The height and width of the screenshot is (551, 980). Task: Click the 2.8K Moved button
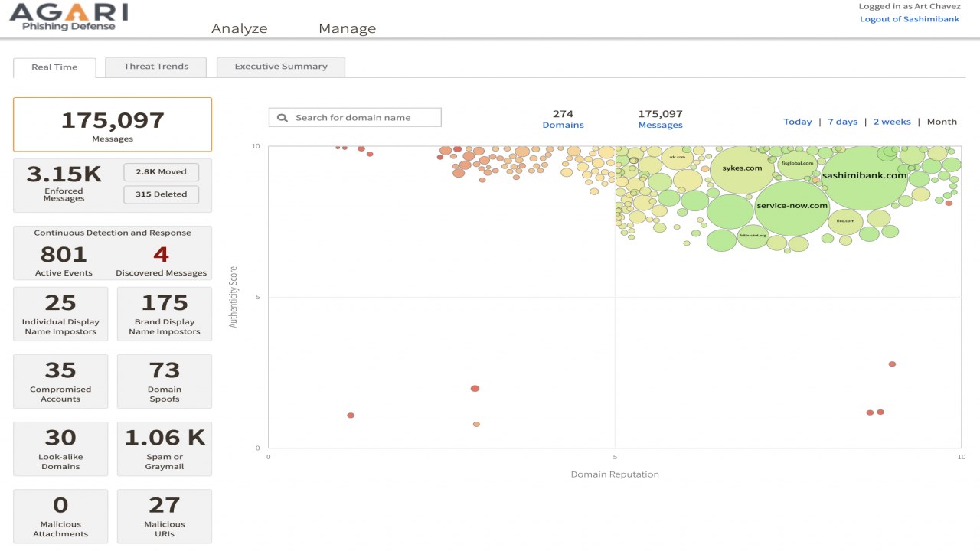click(x=161, y=171)
